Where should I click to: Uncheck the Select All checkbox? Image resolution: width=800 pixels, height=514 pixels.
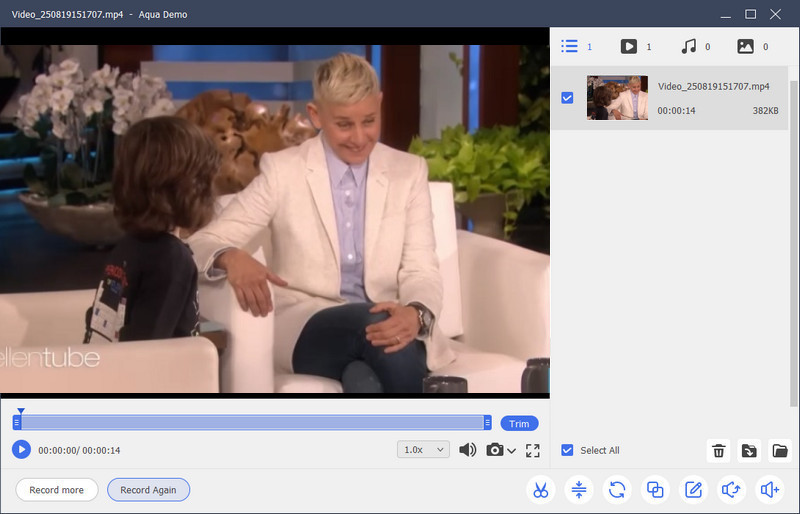pyautogui.click(x=567, y=450)
